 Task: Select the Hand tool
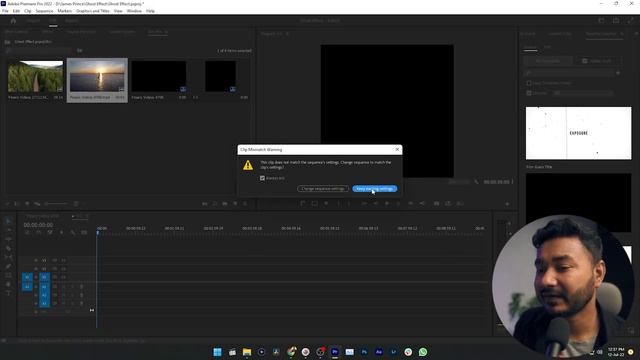[8, 284]
